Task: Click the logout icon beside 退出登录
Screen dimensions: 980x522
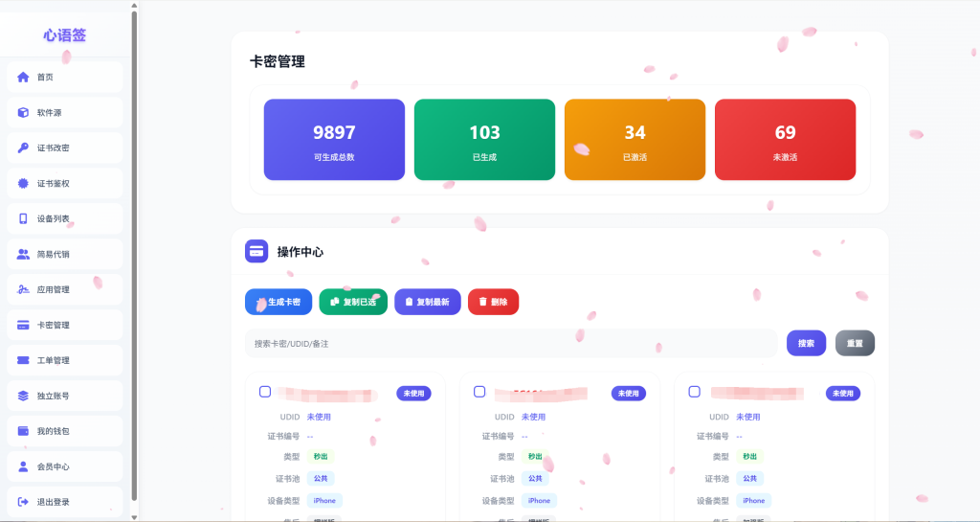Action: pos(23,501)
